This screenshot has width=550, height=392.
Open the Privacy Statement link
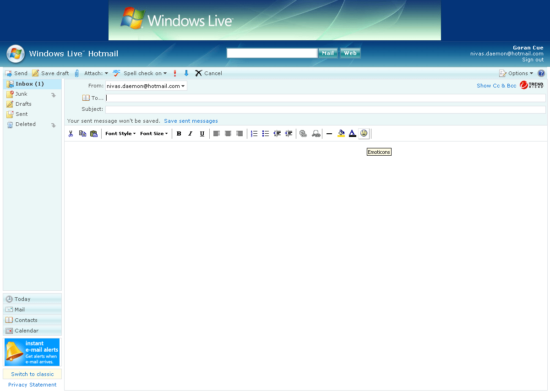[x=33, y=385]
